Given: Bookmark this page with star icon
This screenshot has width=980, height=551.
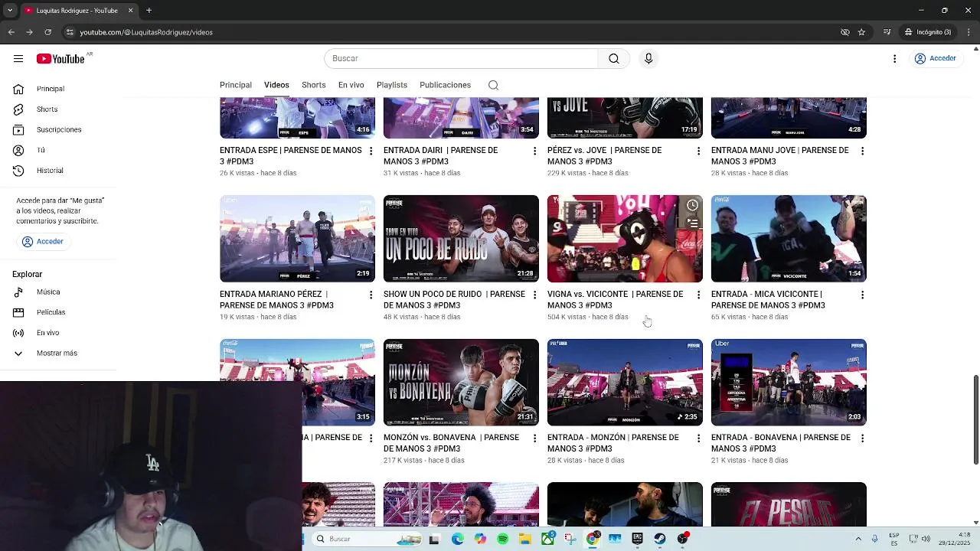Looking at the screenshot, I should pyautogui.click(x=861, y=32).
